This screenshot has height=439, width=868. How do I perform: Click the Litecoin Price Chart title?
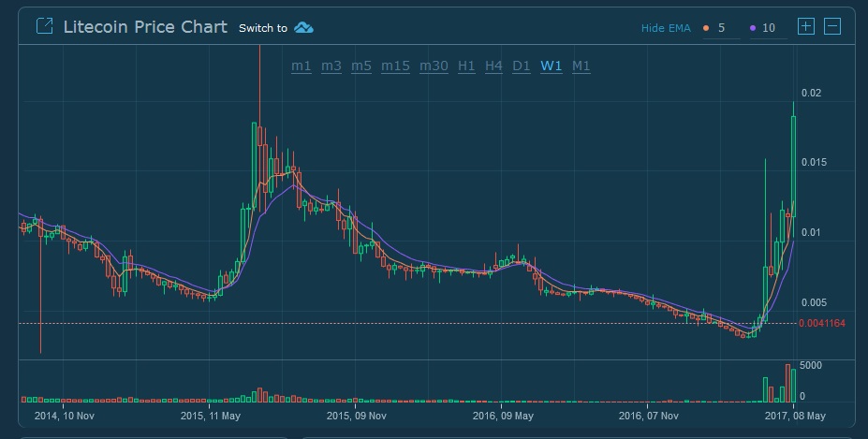pyautogui.click(x=145, y=26)
